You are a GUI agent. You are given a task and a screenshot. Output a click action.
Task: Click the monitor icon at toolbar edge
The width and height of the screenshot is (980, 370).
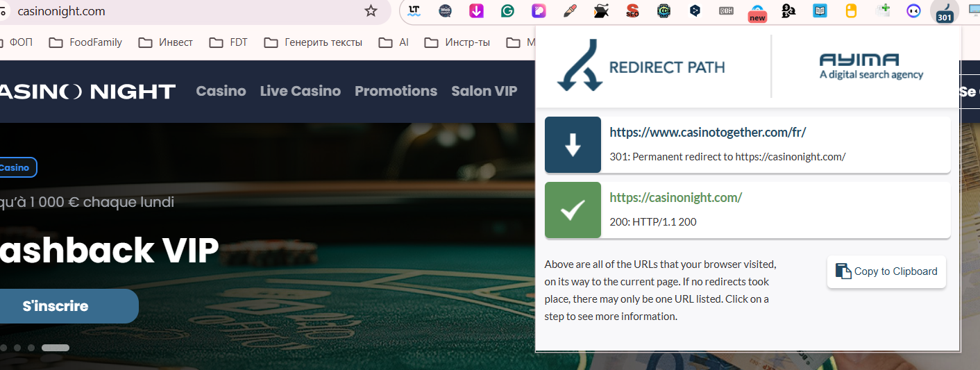click(x=974, y=10)
